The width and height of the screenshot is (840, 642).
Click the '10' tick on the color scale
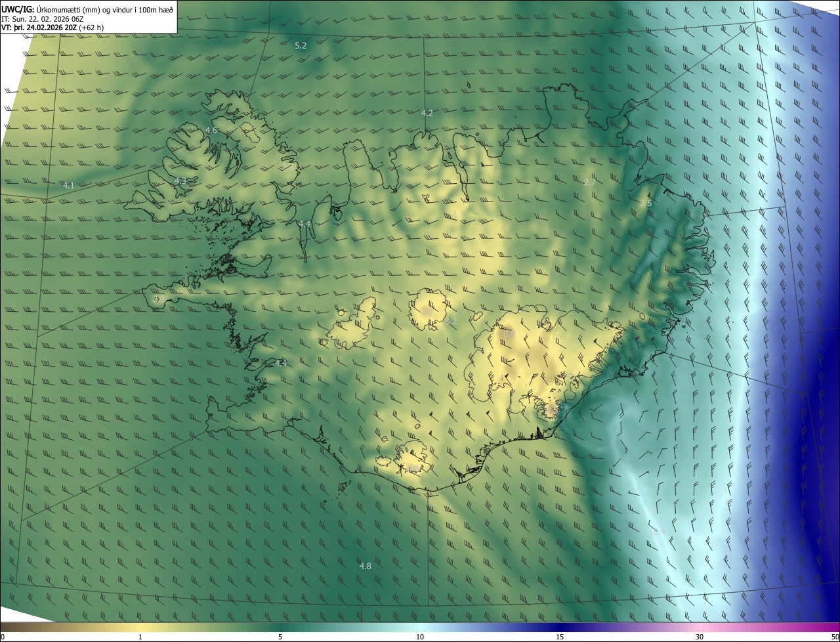point(420,637)
